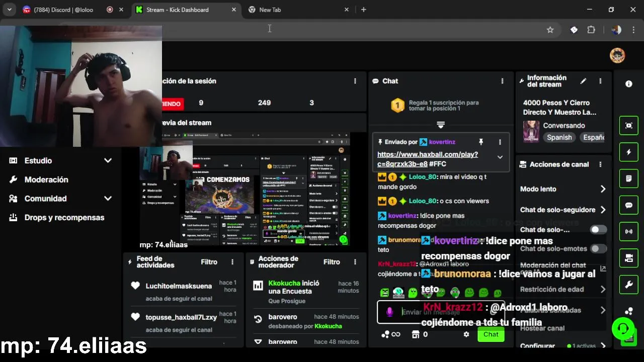Open Modo lento options arrow
This screenshot has width=644, height=362.
tap(603, 189)
